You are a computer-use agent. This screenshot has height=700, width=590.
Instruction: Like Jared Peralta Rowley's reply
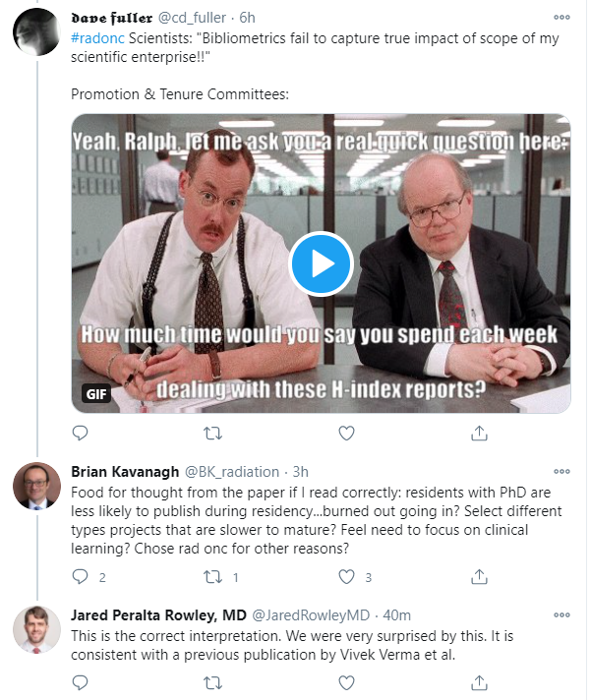pos(346,680)
